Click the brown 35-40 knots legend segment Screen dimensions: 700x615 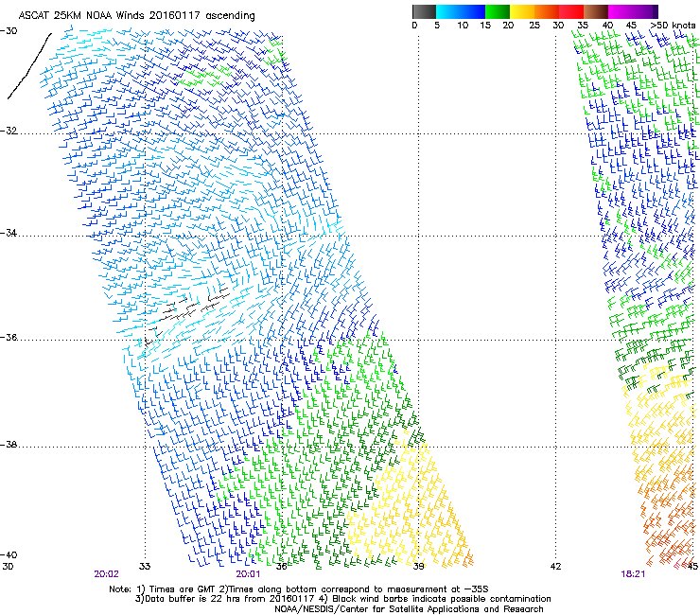(x=596, y=11)
